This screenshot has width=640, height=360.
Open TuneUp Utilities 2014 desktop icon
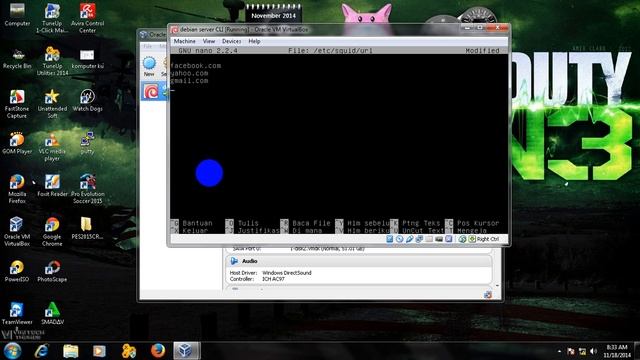(x=52, y=61)
